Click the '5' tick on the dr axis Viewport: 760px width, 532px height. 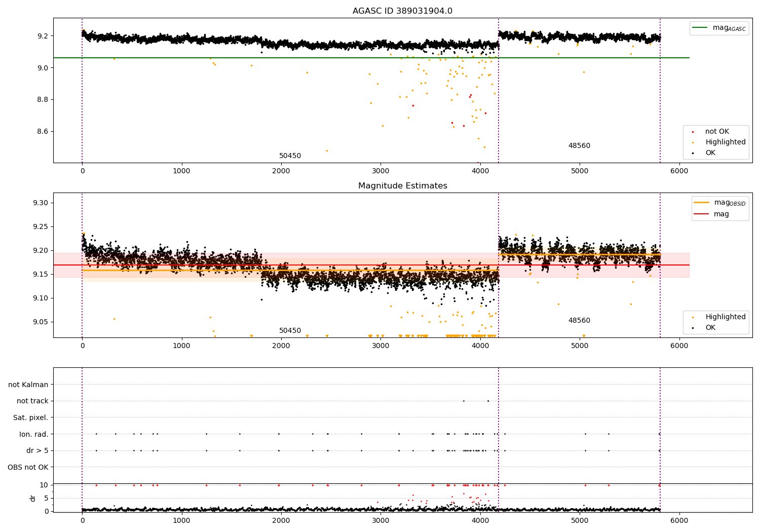click(x=46, y=499)
